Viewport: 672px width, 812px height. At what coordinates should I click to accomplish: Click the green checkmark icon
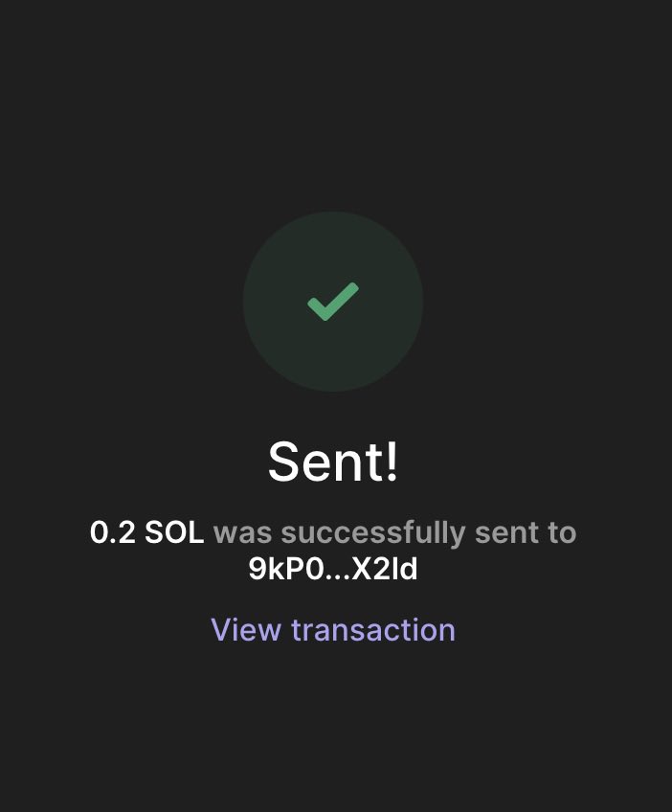[333, 302]
